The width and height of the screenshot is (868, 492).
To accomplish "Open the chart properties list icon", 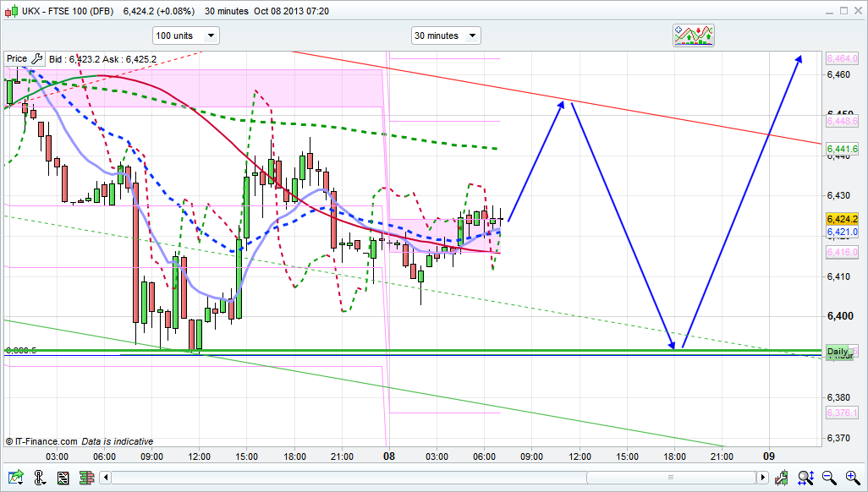I will 63,478.
